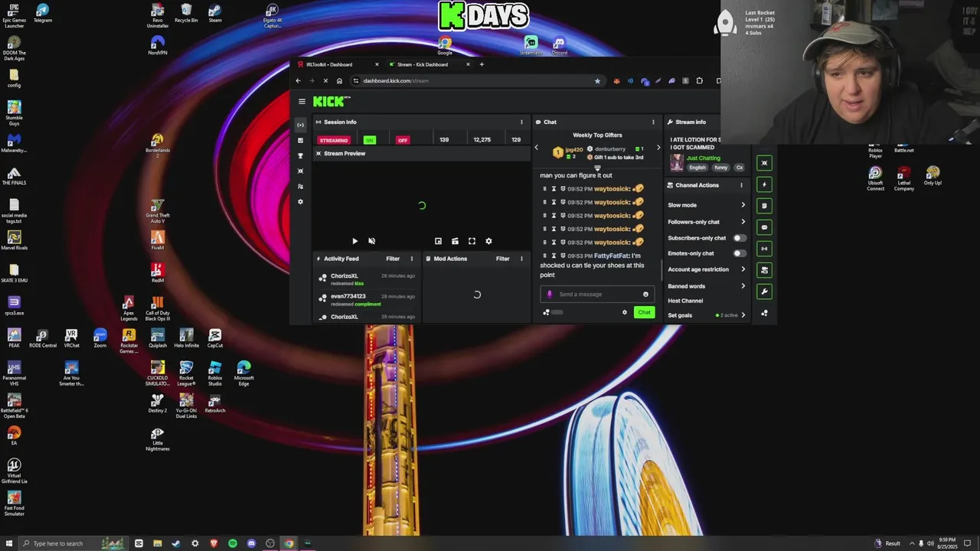Open chat settings gear

[624, 312]
